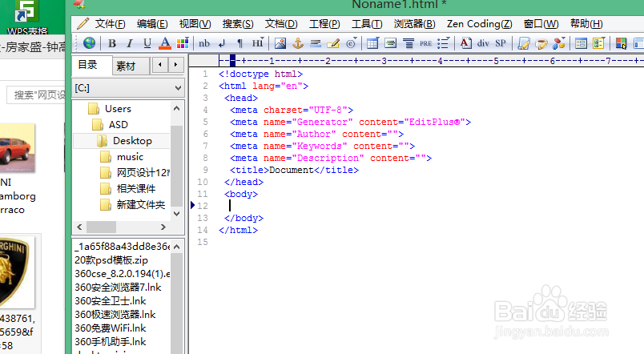Click folder tree horizontal scroll right arrow
The height and width of the screenshot is (354, 644).
[x=163, y=227]
